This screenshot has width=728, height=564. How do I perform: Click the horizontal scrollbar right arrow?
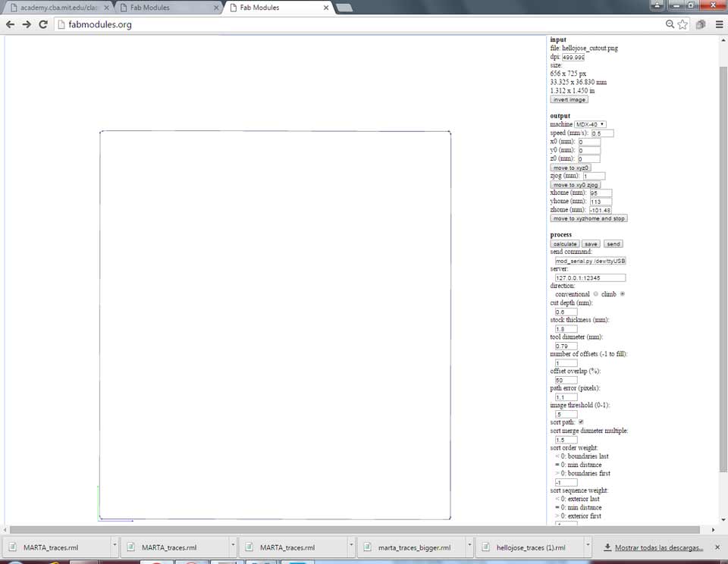click(714, 530)
